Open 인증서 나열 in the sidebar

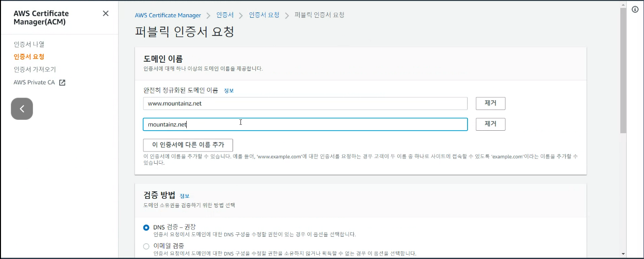click(29, 44)
